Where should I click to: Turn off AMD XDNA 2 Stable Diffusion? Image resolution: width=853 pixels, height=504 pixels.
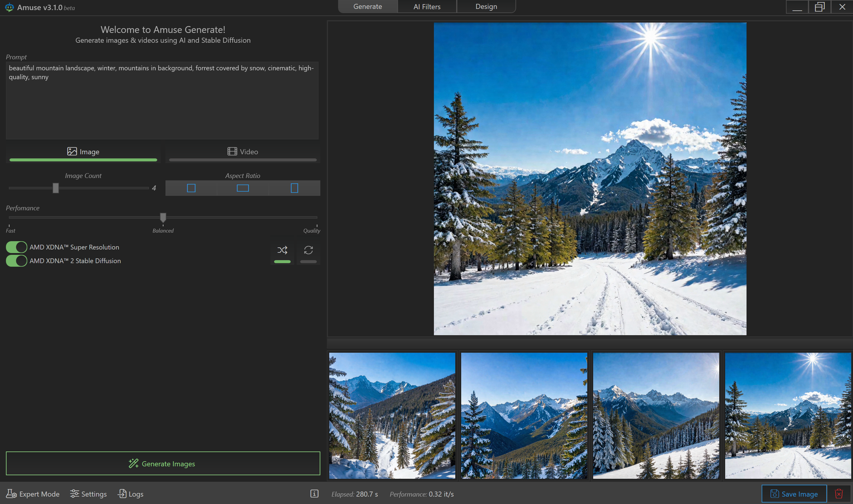click(x=16, y=261)
